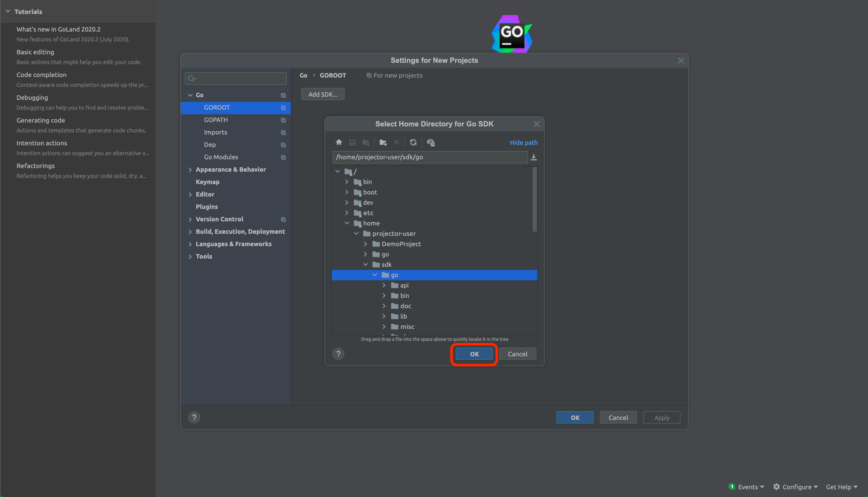Expand Build, Execution, Deployment settings

190,232
